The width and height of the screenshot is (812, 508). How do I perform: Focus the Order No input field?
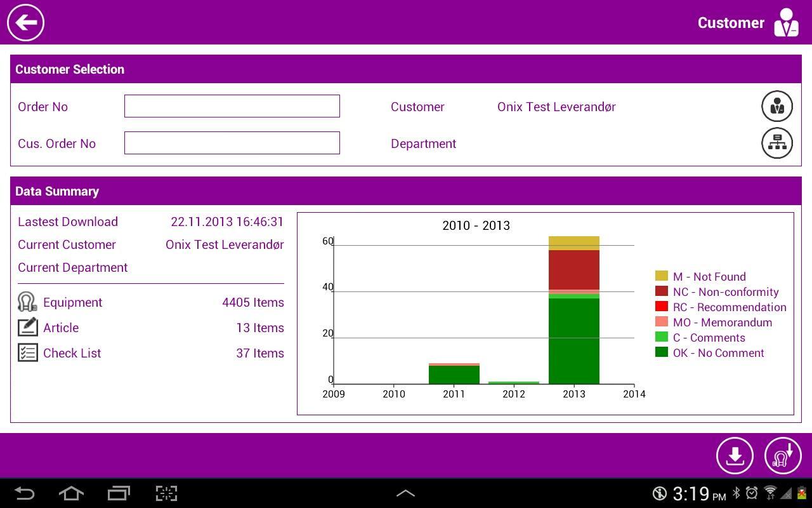pyautogui.click(x=232, y=106)
